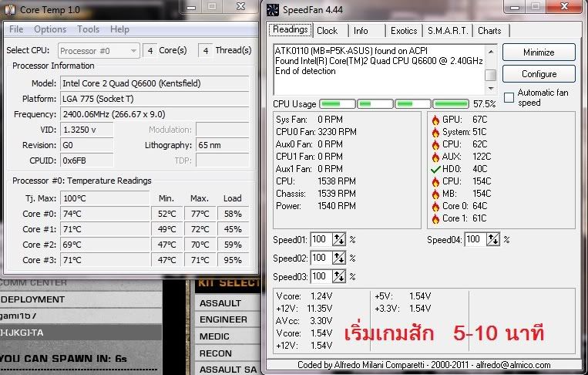Switch to the Clock tab

click(327, 31)
